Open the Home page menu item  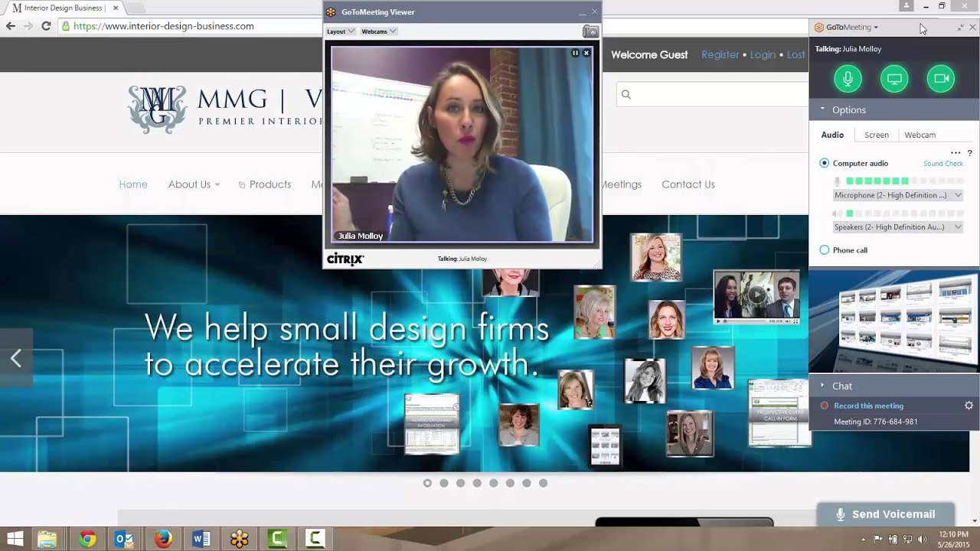133,184
